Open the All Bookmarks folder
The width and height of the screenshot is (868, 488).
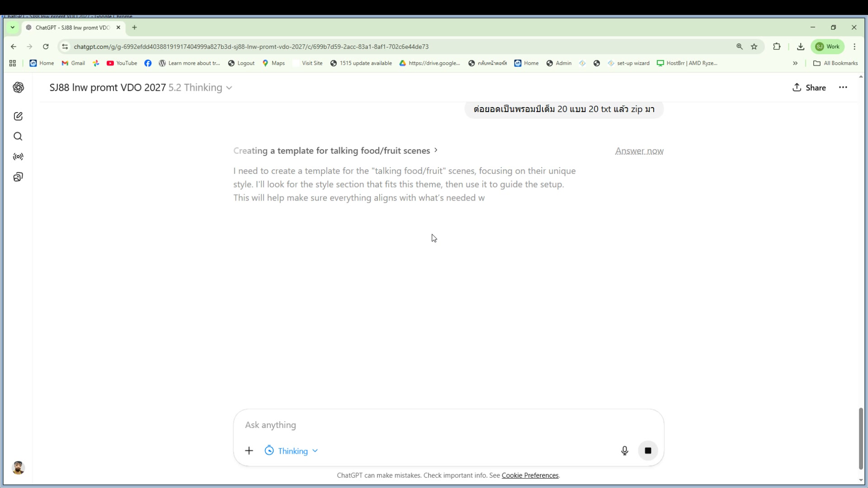pos(835,63)
